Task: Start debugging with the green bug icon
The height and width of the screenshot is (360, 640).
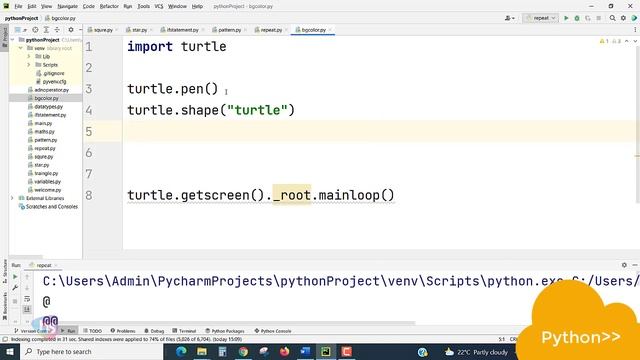Action: click(577, 18)
